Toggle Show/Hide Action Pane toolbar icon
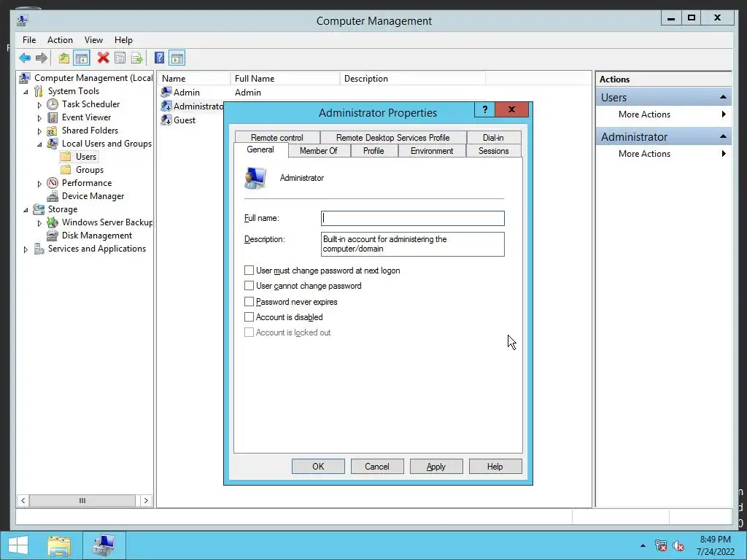Viewport: 747px width, 560px height. (177, 58)
